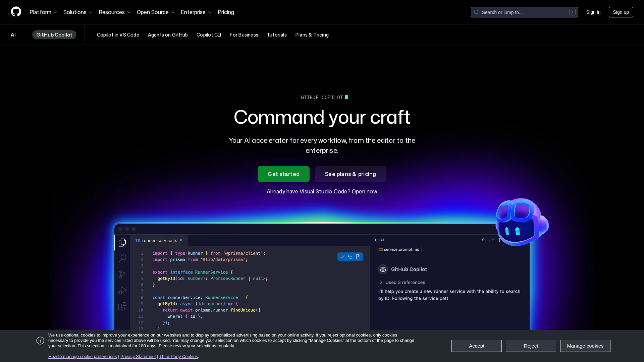Click the Already have Visual Studio Code text
This screenshot has width=644, height=362.
click(x=309, y=191)
